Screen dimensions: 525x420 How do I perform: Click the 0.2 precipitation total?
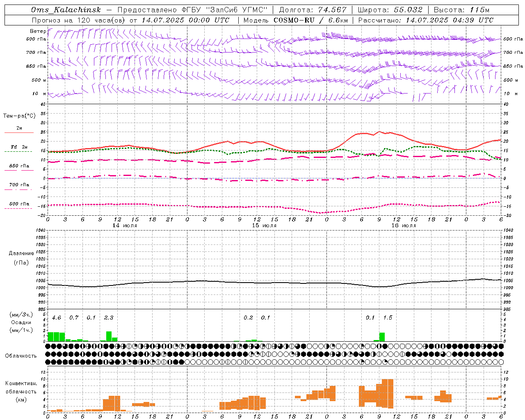point(248,317)
